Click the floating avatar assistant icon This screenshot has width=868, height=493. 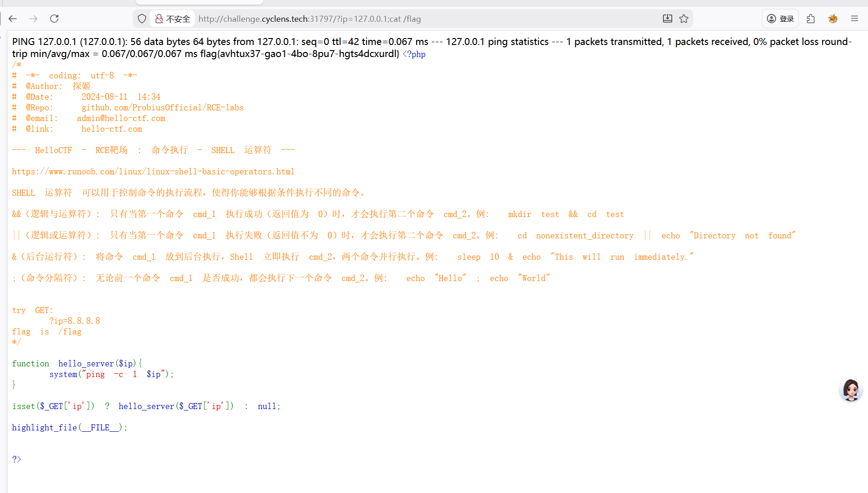click(851, 390)
